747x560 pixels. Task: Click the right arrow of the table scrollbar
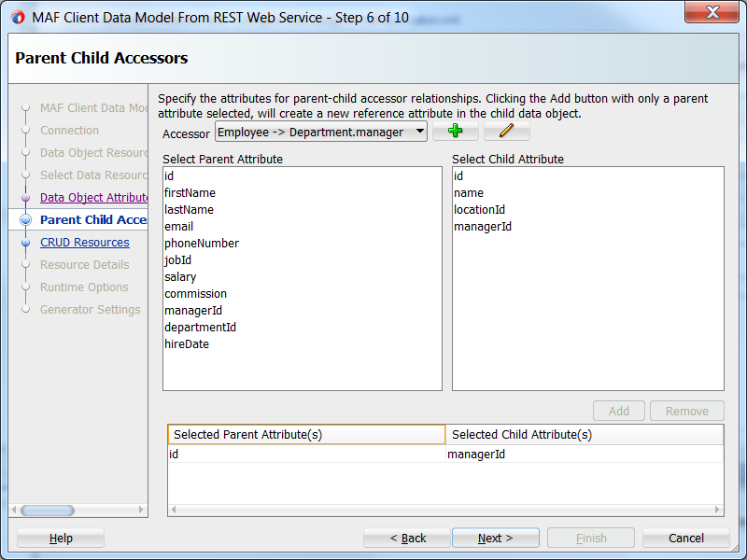click(x=717, y=510)
